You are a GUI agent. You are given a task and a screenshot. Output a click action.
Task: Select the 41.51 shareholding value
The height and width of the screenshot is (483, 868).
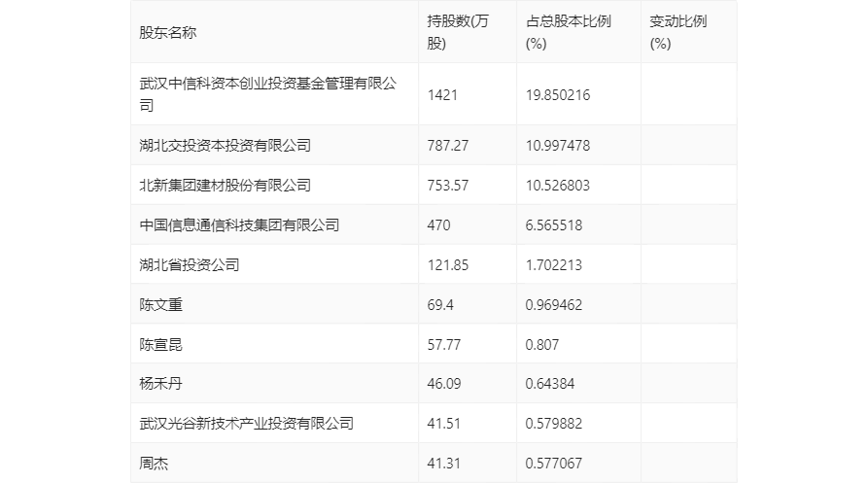(443, 424)
